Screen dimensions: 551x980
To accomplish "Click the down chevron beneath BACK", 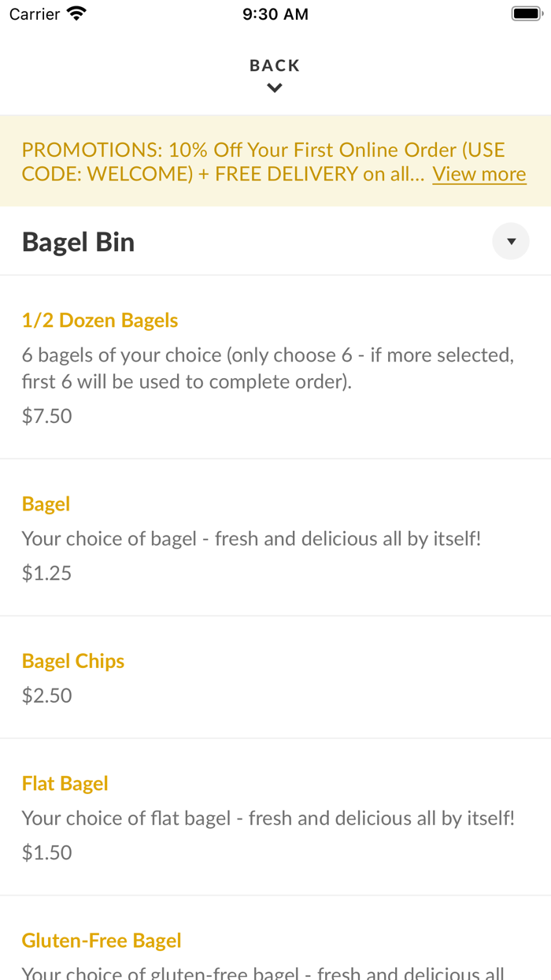I will (x=275, y=88).
